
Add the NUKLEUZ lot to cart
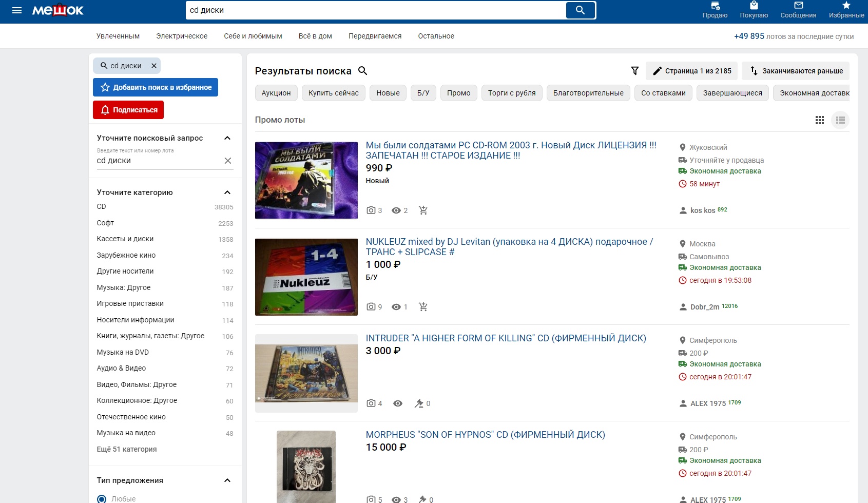pyautogui.click(x=423, y=307)
